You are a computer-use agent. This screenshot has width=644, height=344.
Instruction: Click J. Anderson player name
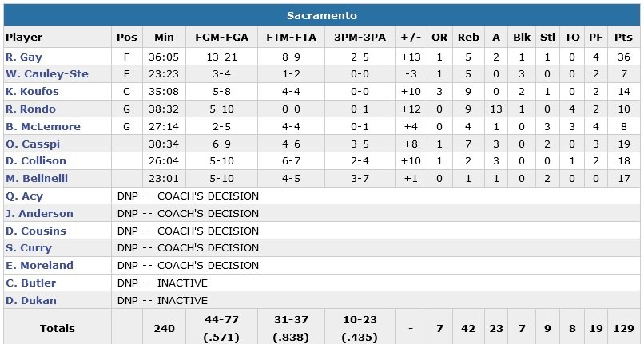39,213
